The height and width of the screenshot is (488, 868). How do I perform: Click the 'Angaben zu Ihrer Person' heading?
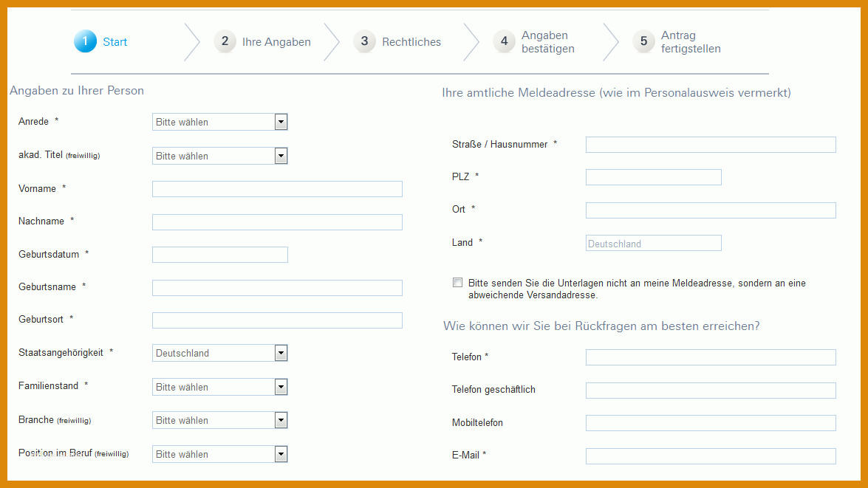[77, 91]
